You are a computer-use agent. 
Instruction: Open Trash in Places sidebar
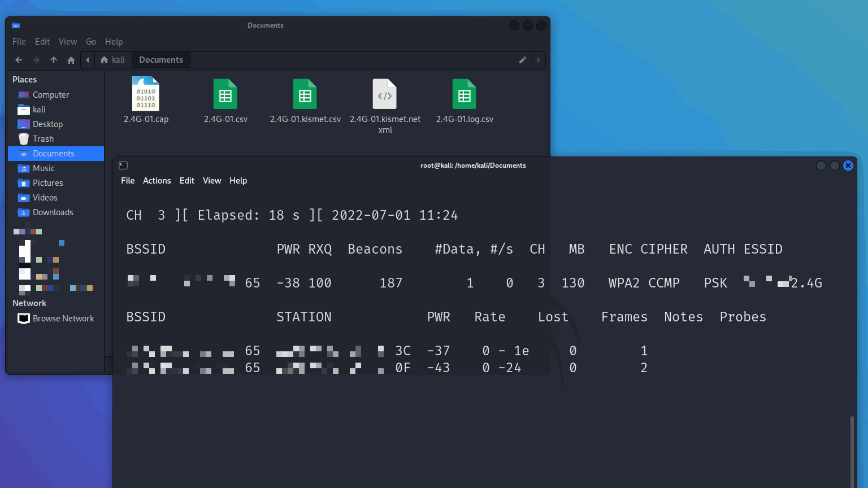43,139
